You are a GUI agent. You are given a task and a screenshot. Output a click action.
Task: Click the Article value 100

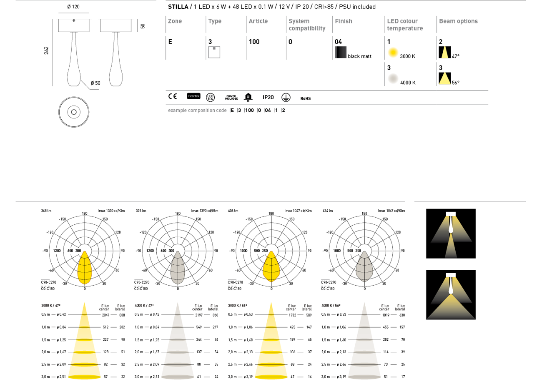click(x=254, y=42)
